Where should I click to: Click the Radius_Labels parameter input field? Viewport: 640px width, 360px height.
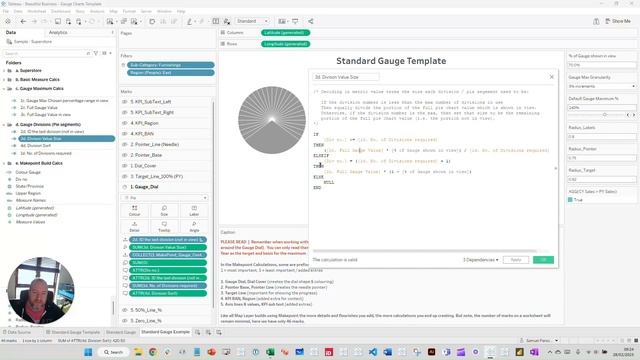coord(602,136)
